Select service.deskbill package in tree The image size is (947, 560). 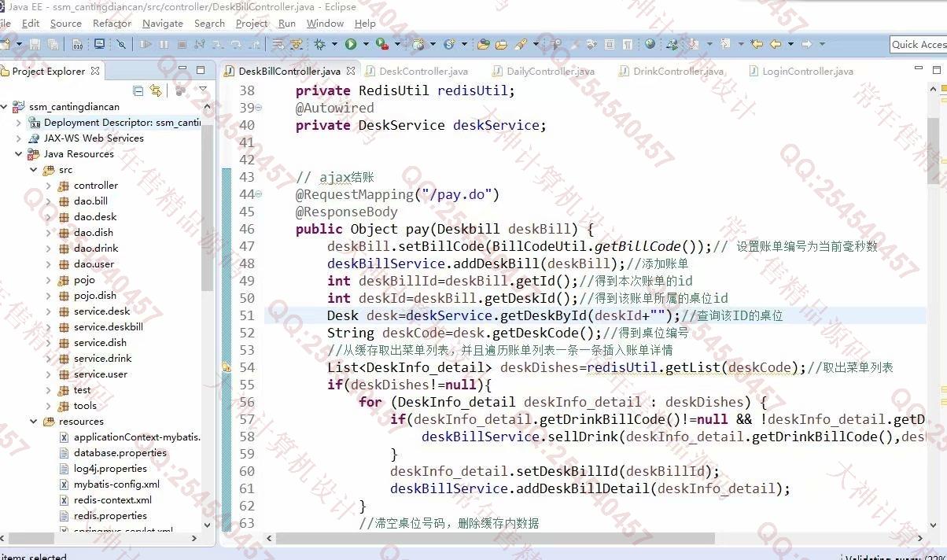point(109,327)
